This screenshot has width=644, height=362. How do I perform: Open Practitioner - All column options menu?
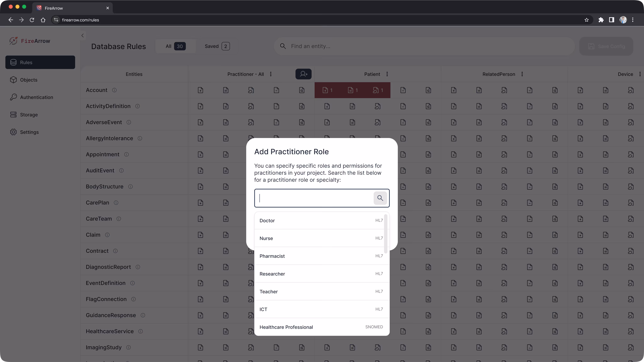click(271, 74)
